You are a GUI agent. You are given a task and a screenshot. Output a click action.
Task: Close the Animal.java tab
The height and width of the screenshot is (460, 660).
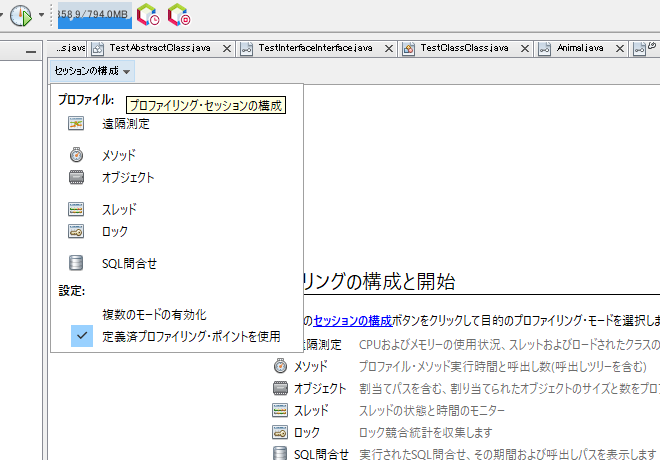pyautogui.click(x=620, y=49)
